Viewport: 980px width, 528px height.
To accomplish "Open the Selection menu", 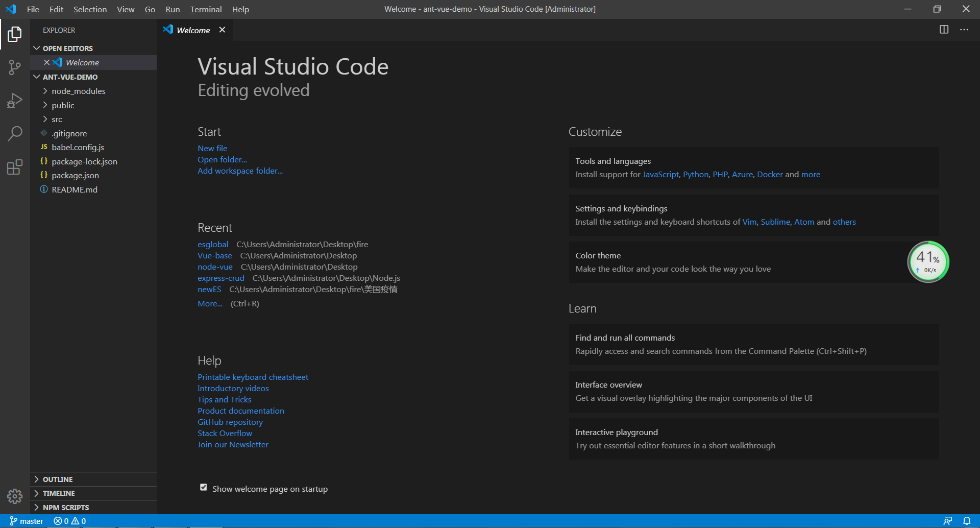I will [90, 9].
